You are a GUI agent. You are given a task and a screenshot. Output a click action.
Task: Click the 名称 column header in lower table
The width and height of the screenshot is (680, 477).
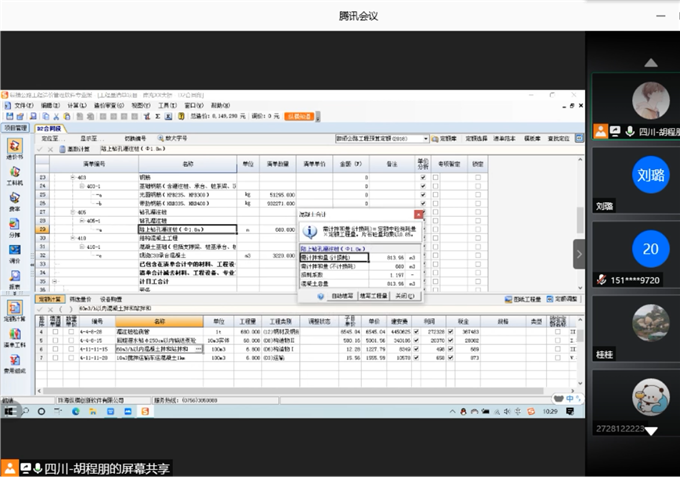click(160, 321)
